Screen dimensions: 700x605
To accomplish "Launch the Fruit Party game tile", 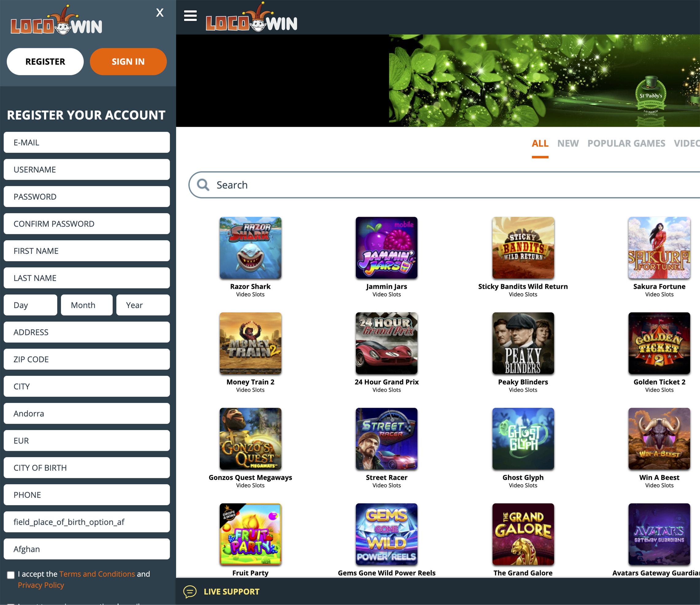I will click(x=250, y=534).
